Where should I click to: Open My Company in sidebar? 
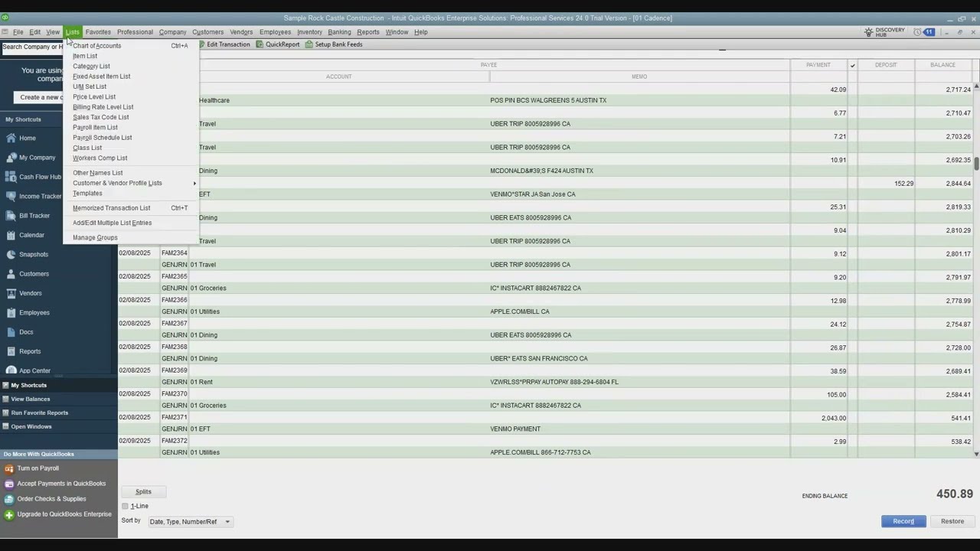[37, 158]
